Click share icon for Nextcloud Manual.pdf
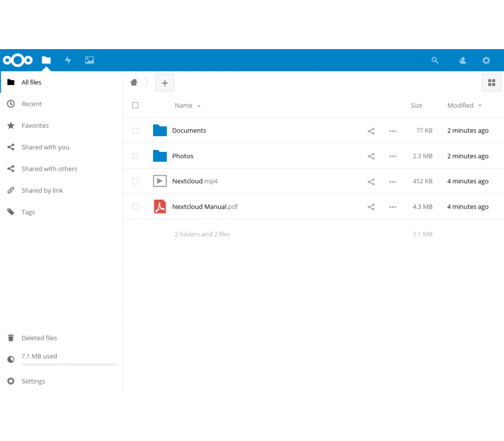Image resolution: width=504 pixels, height=441 pixels. pyautogui.click(x=371, y=207)
